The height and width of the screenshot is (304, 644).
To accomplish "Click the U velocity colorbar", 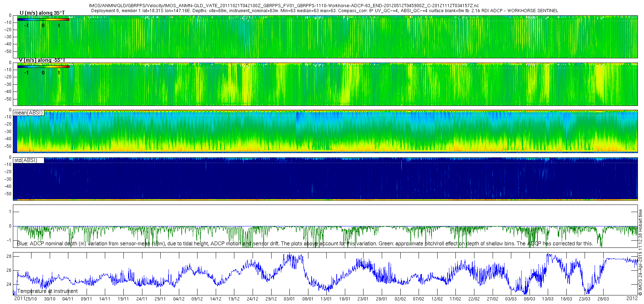I will pos(43,19).
